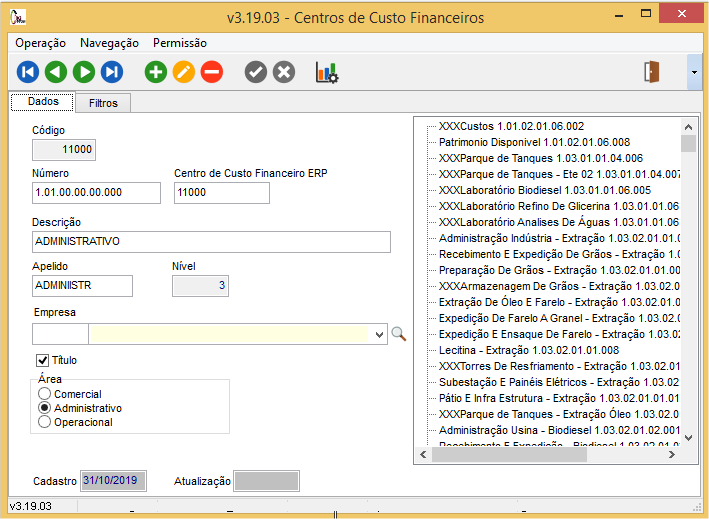Edit record with orange pencil icon

click(184, 72)
